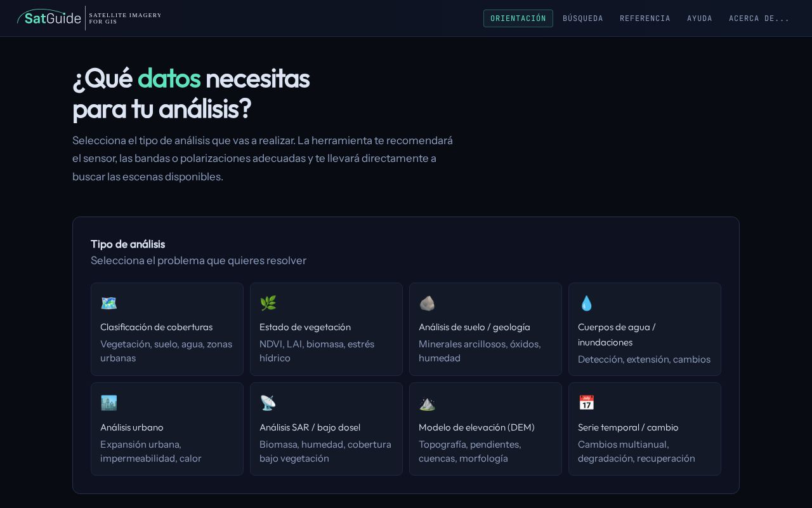Image resolution: width=812 pixels, height=508 pixels.
Task: Pick the Serie temporal / cambio title
Action: click(x=628, y=427)
